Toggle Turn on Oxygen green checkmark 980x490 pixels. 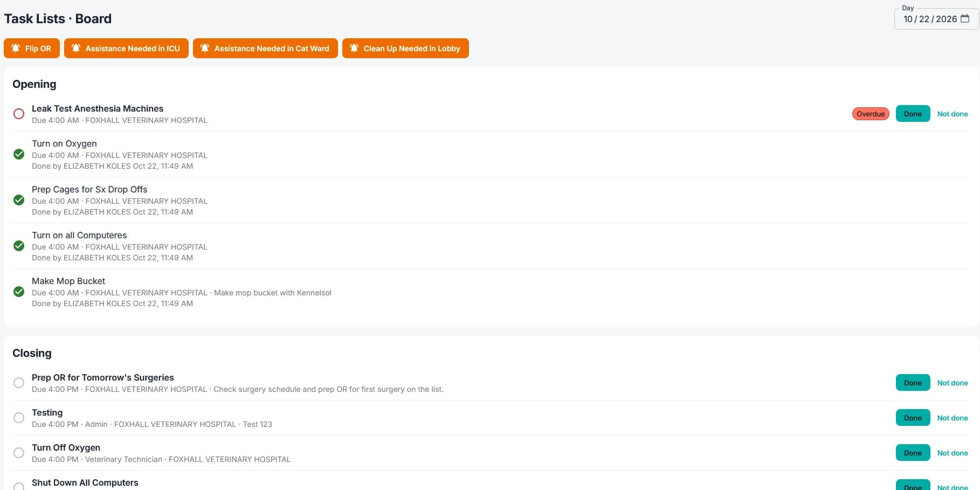[19, 154]
